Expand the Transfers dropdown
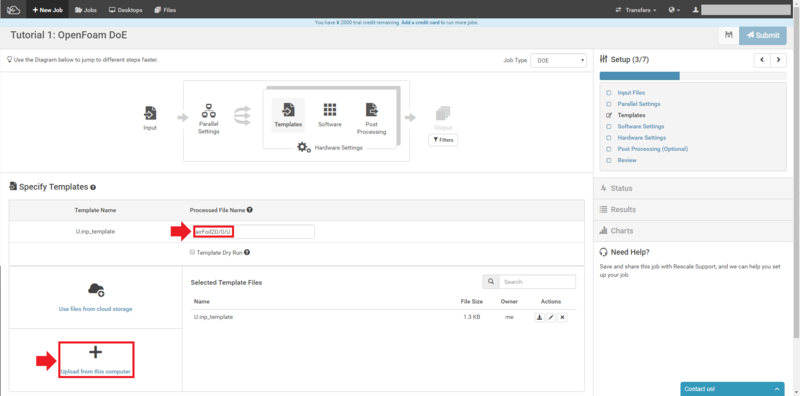 click(x=636, y=10)
